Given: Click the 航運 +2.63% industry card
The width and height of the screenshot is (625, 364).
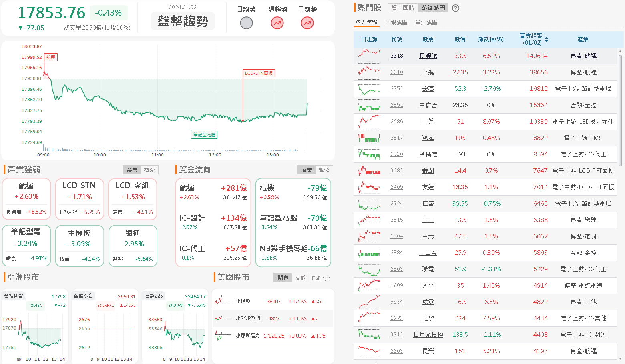Looking at the screenshot, I should (26, 199).
